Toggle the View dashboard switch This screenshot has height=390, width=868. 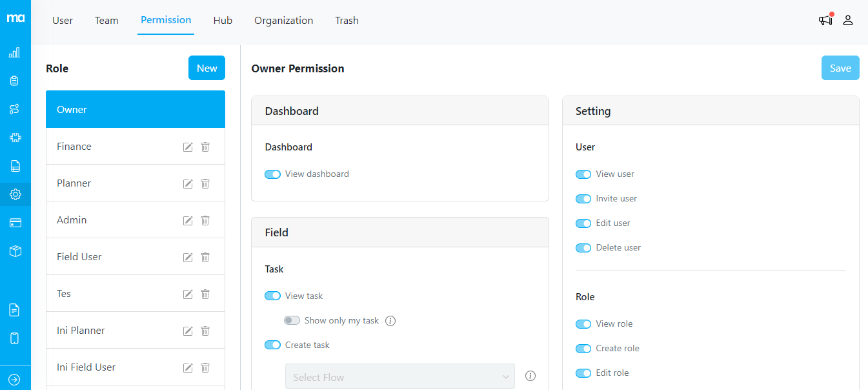(x=273, y=174)
